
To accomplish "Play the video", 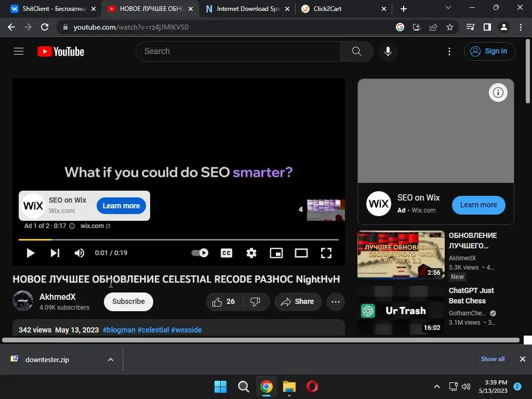I will (31, 253).
